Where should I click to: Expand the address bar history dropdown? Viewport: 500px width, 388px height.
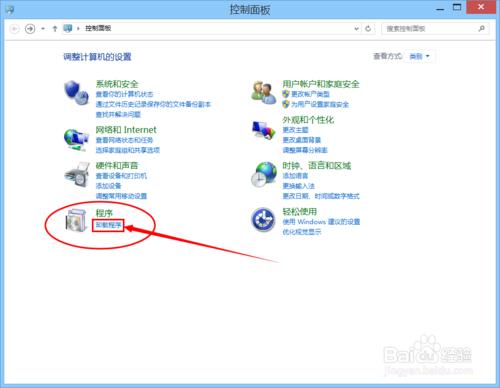click(357, 29)
